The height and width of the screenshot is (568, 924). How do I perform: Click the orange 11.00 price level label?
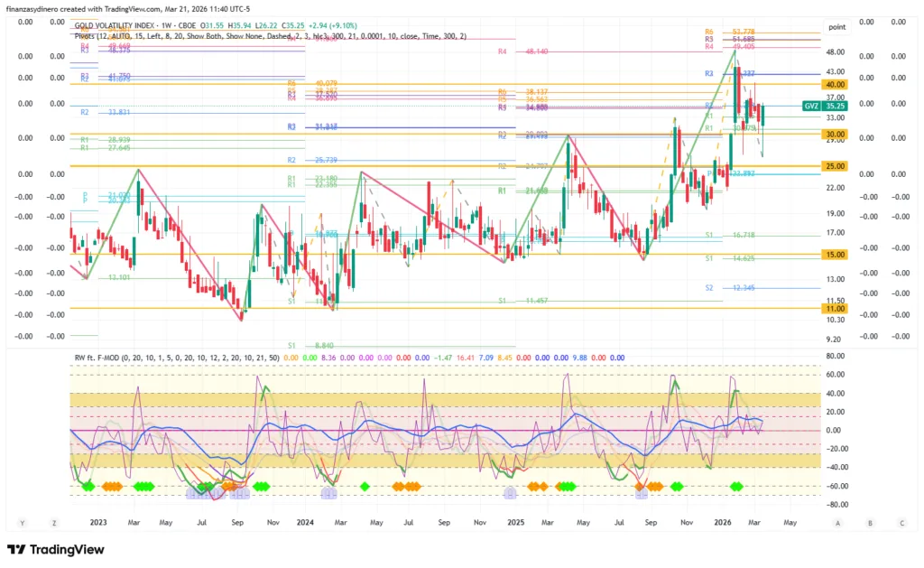(x=834, y=309)
